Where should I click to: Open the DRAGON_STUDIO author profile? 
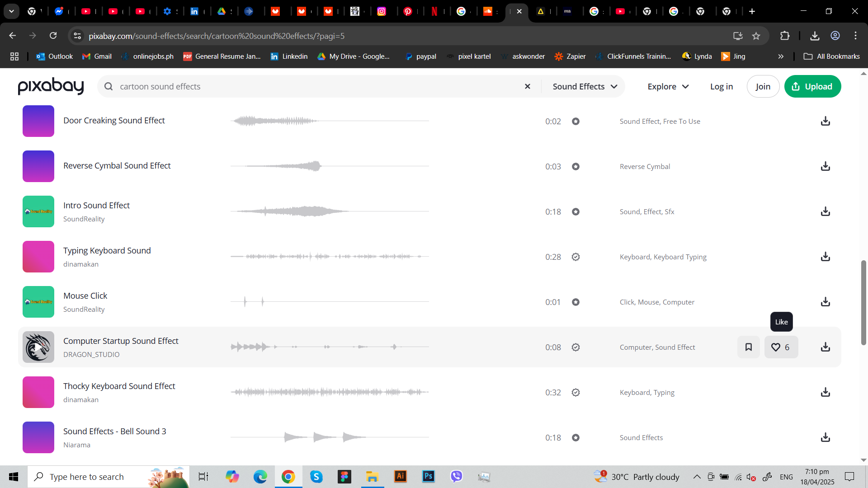91,355
